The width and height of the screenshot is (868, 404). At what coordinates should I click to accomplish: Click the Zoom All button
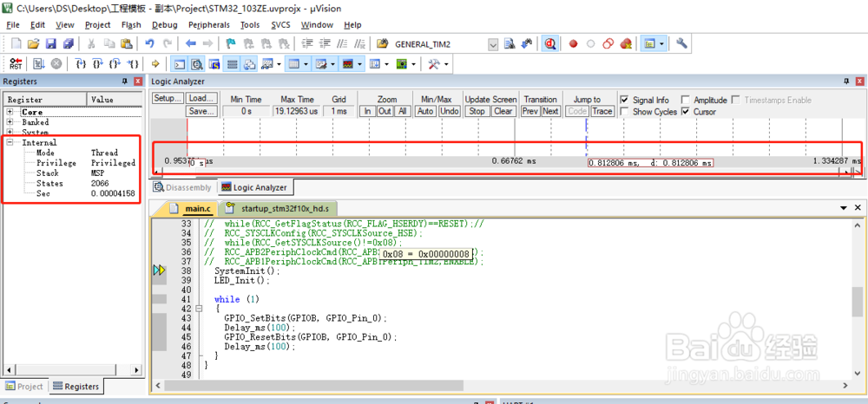(x=403, y=111)
